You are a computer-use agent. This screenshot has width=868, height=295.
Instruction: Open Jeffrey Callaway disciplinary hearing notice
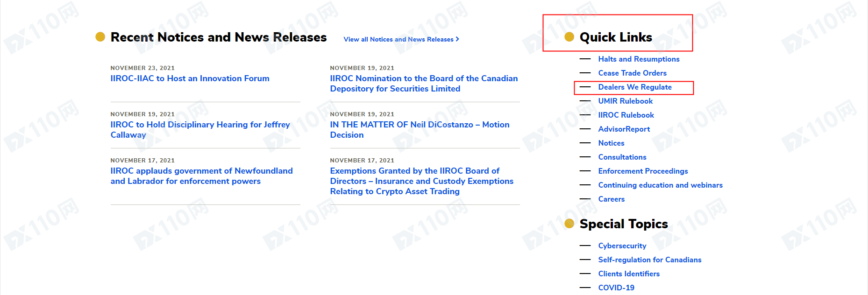tap(200, 130)
